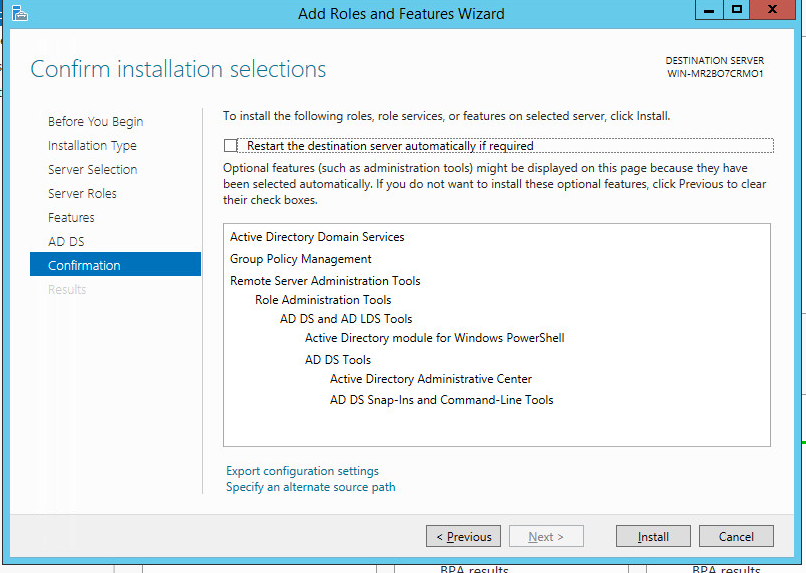
Task: Click the wizard icon in the title bar
Action: coord(18,13)
